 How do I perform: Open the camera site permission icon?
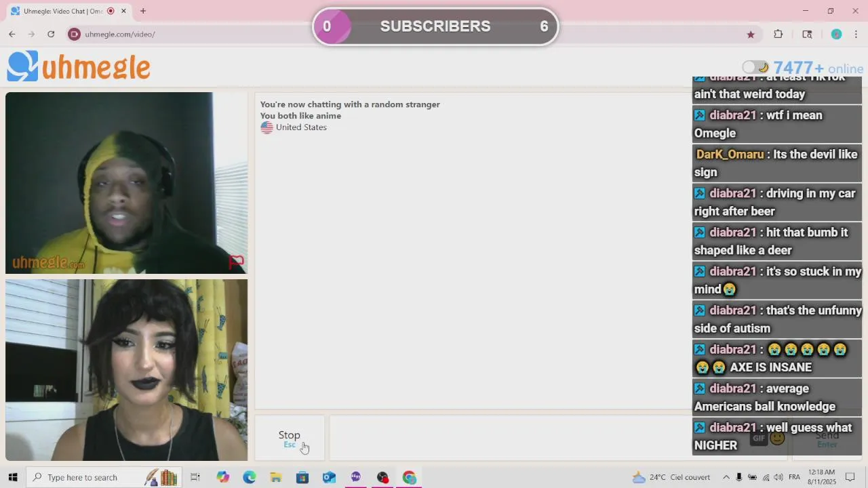point(74,34)
